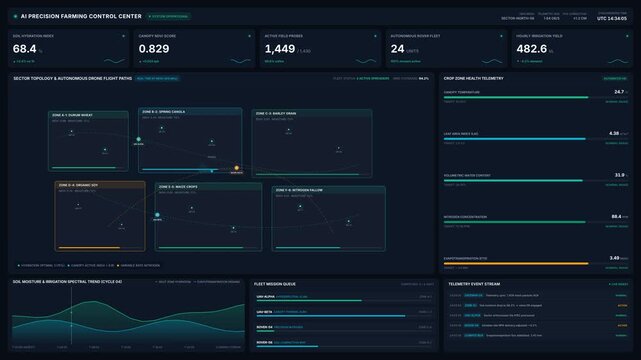Screen dimensions: 641x360
Task: Click the blue overlay badge beside Sector Topology title
Action: [157, 78]
